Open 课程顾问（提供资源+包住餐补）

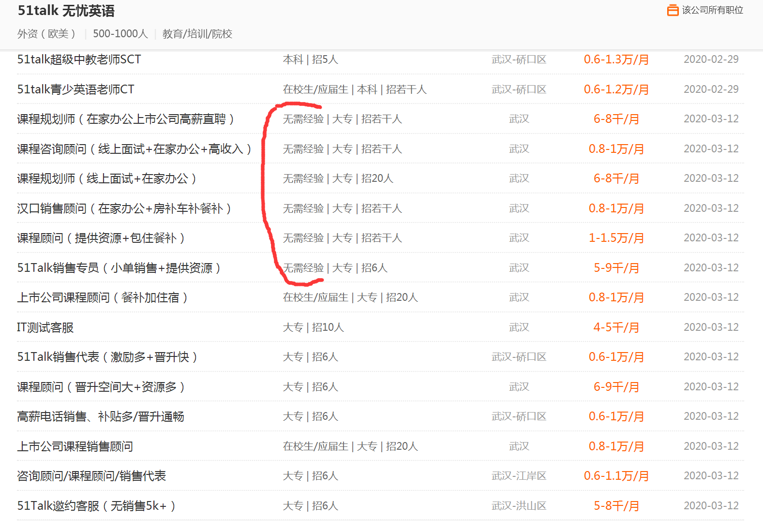(103, 238)
